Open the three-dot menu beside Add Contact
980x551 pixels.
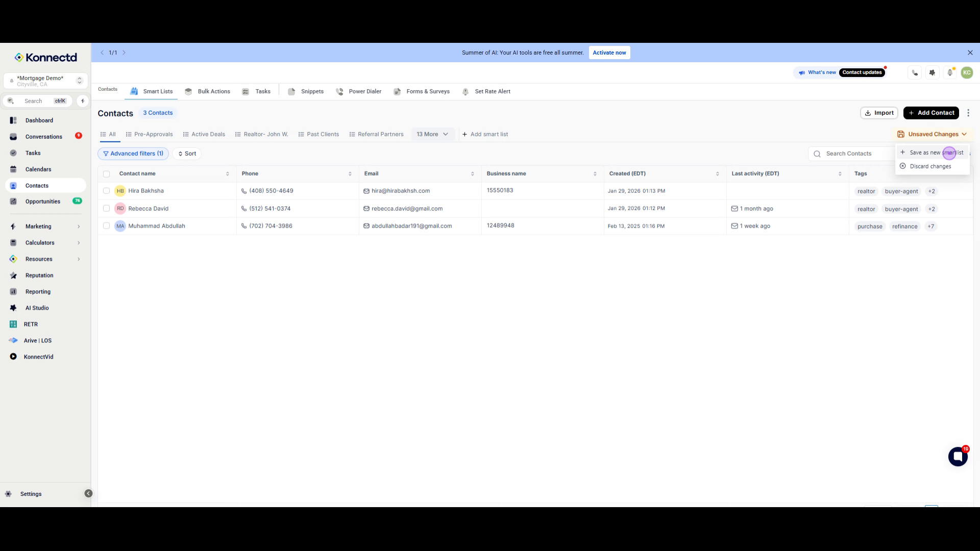[968, 113]
